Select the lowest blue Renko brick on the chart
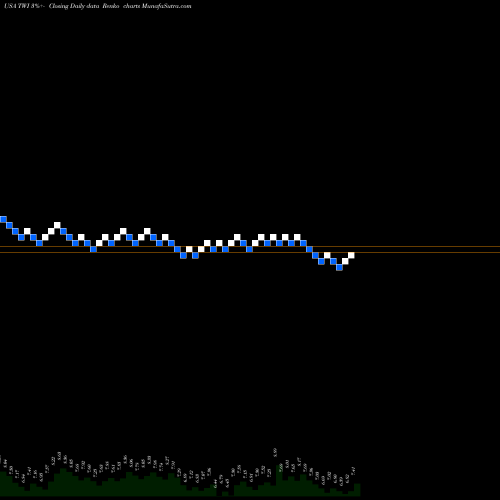 tap(339, 267)
